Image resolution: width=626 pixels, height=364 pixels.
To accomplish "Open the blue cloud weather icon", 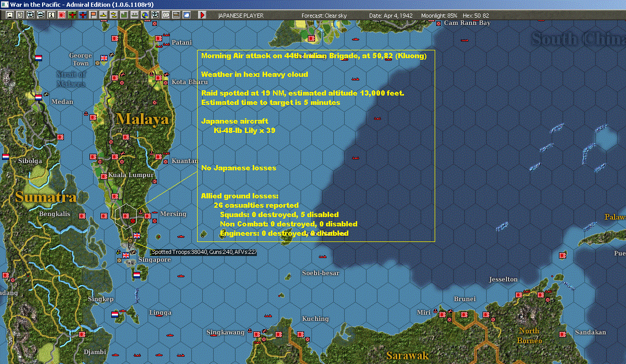I will (187, 15).
